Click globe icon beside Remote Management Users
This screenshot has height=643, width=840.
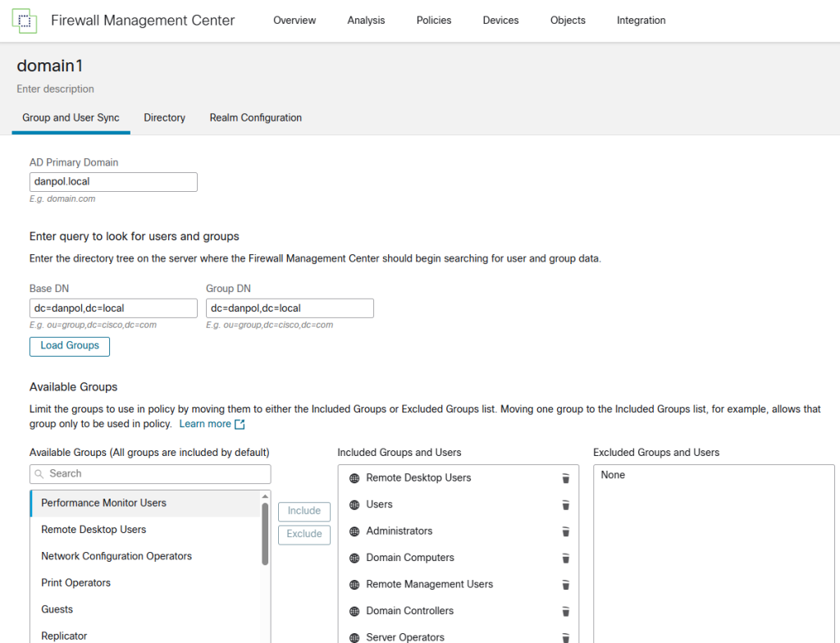[x=354, y=585]
